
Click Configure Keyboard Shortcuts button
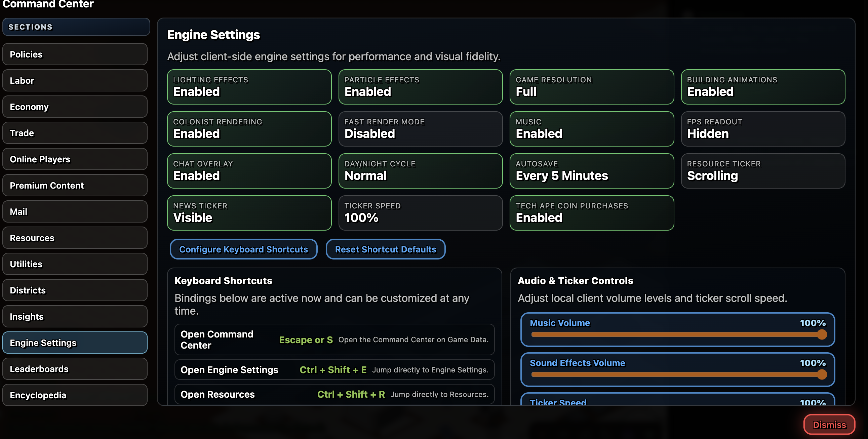[x=244, y=249]
